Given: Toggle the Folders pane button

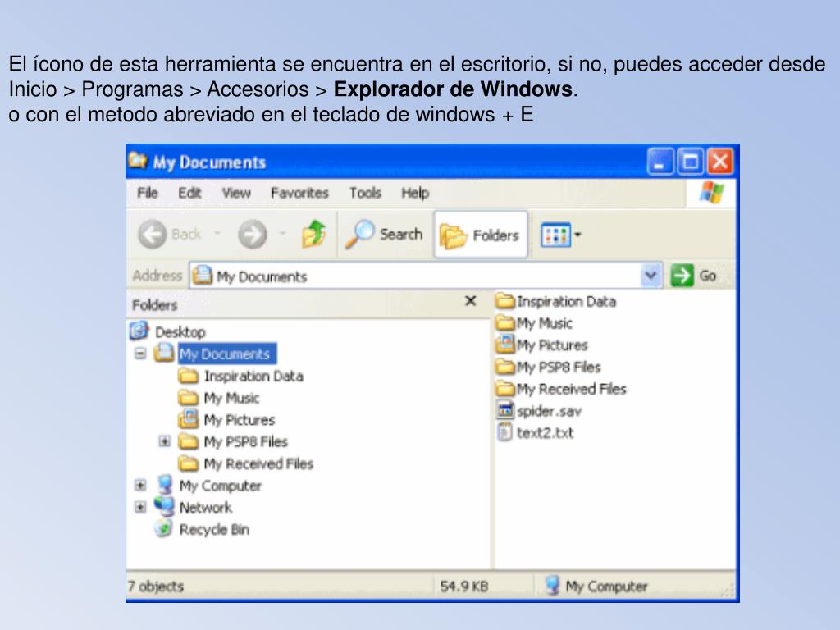Looking at the screenshot, I should coord(481,235).
